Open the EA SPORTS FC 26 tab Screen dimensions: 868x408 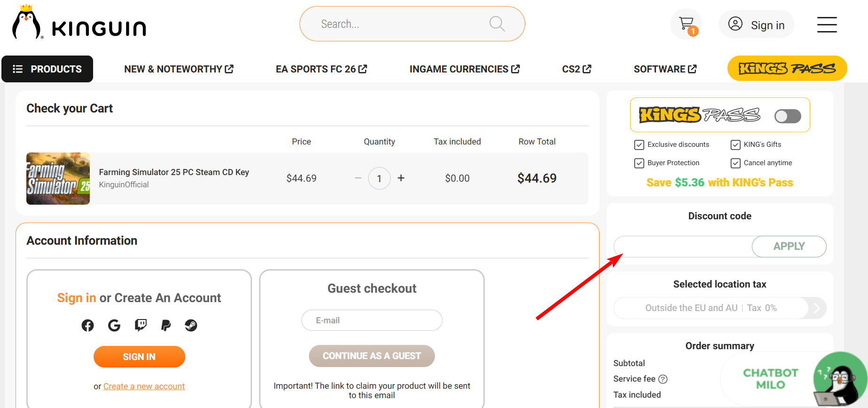(x=321, y=69)
